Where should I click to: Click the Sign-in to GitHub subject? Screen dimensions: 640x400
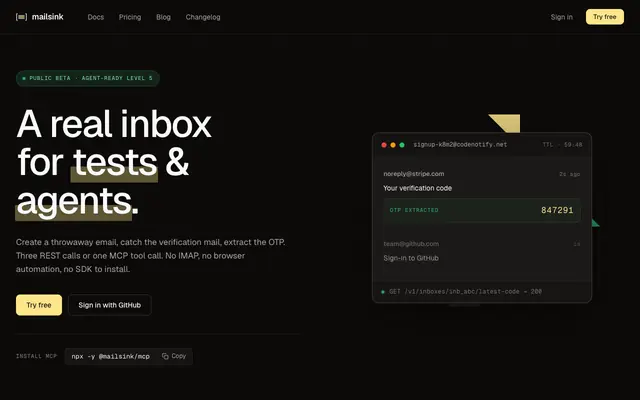pos(411,258)
